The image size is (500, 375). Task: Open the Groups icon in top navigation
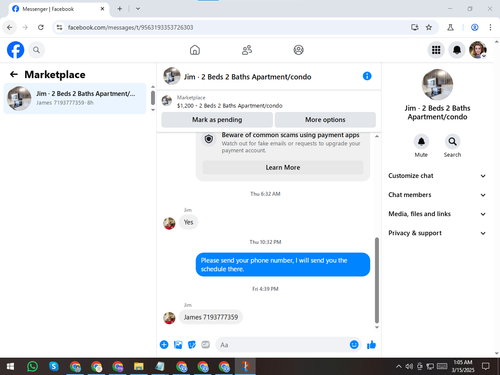coord(298,50)
